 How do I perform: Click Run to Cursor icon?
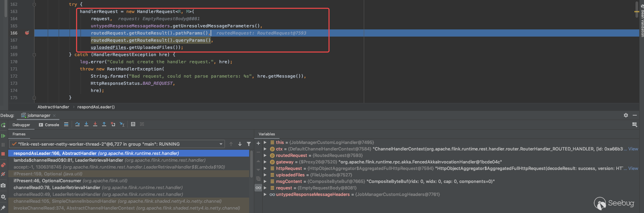pyautogui.click(x=122, y=124)
